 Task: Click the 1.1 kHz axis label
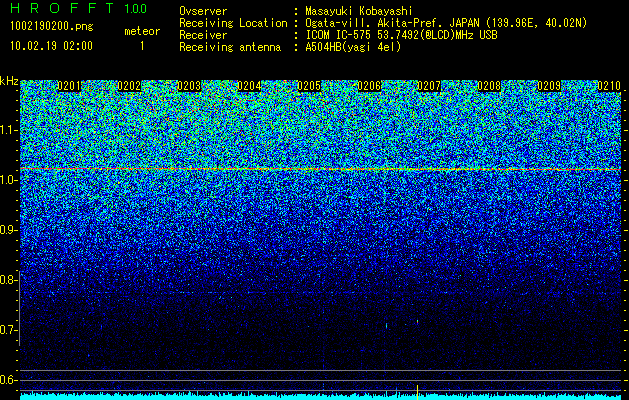click(x=8, y=130)
